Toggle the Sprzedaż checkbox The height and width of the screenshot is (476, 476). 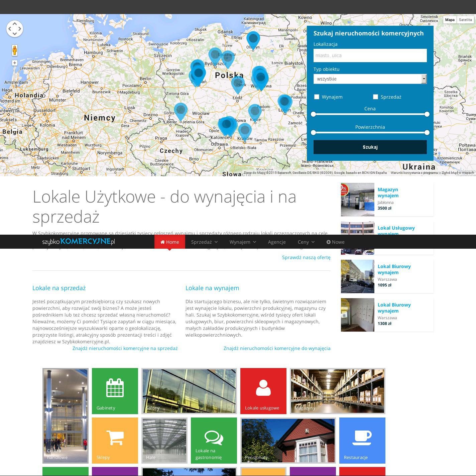[375, 97]
